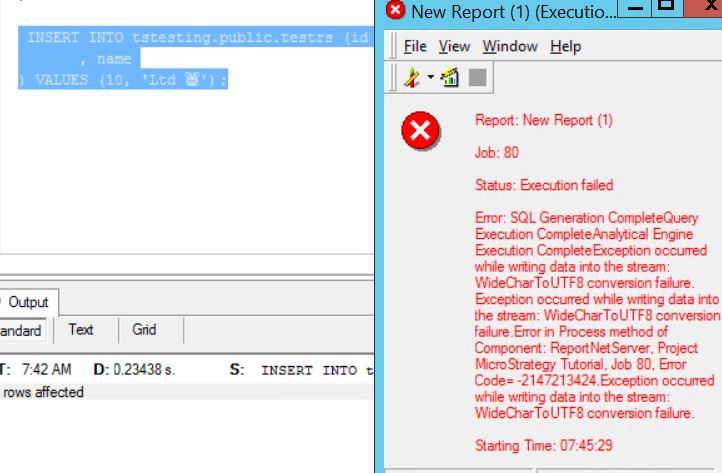The image size is (722, 473).
Task: Select the Grid output view tab
Action: [144, 329]
